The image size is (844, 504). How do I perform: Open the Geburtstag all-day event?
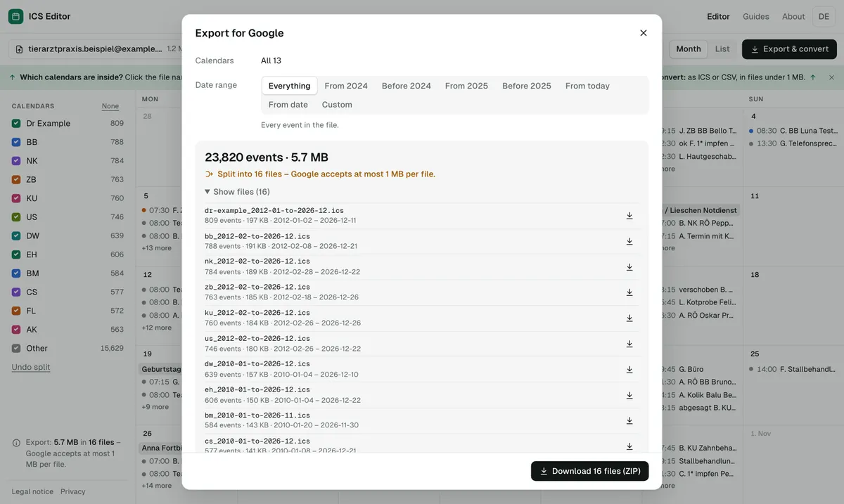pos(161,369)
